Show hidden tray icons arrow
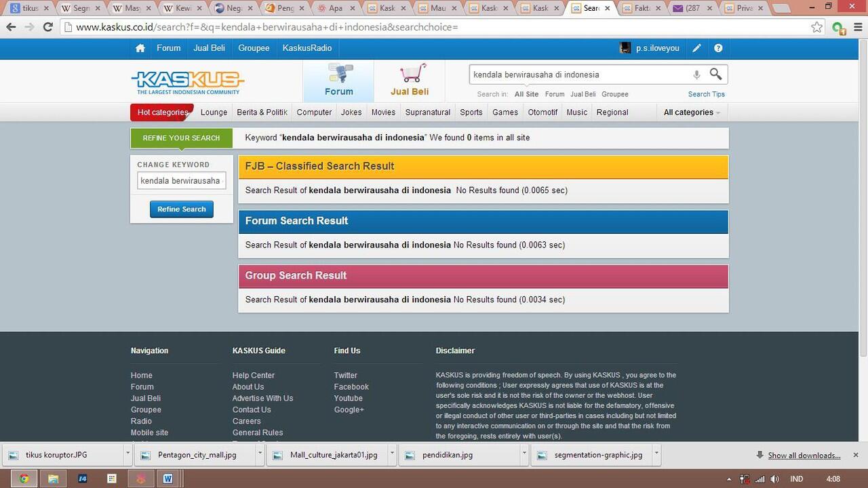This screenshot has height=488, width=868. (x=729, y=479)
